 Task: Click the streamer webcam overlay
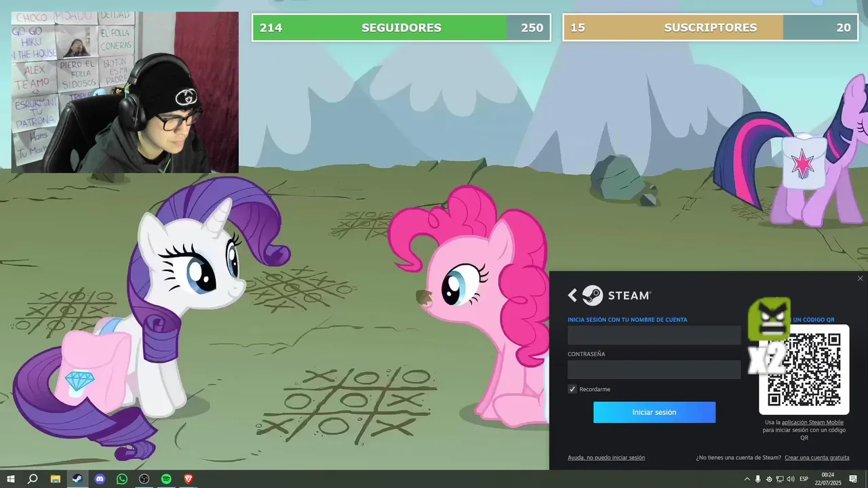coord(125,92)
